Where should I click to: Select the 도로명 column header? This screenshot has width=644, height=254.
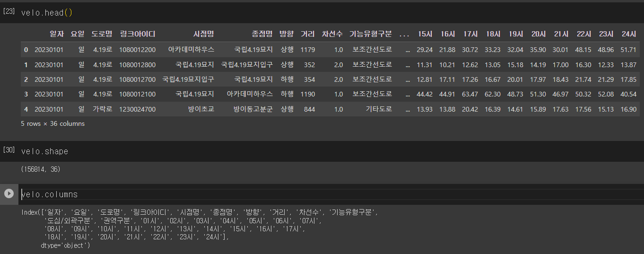(102, 34)
